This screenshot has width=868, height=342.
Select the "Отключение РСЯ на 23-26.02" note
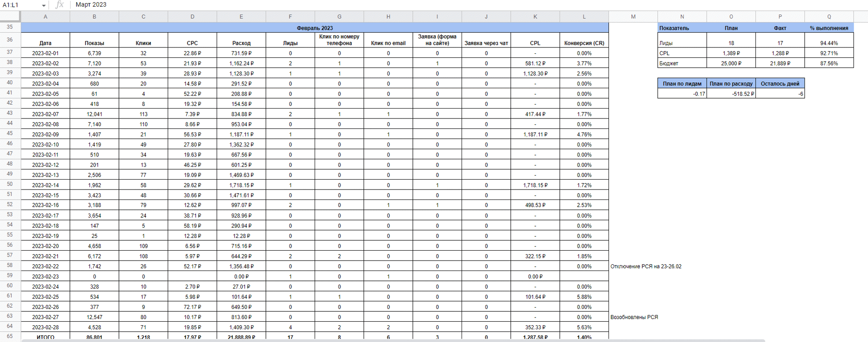[646, 266]
